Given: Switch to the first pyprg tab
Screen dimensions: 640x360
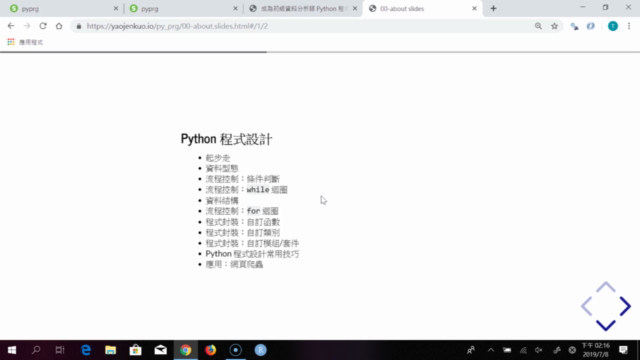Looking at the screenshot, I should point(61,9).
